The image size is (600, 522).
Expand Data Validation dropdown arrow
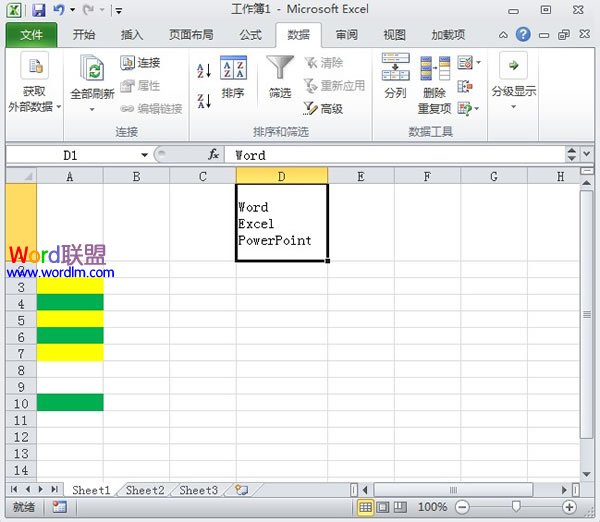(x=478, y=62)
